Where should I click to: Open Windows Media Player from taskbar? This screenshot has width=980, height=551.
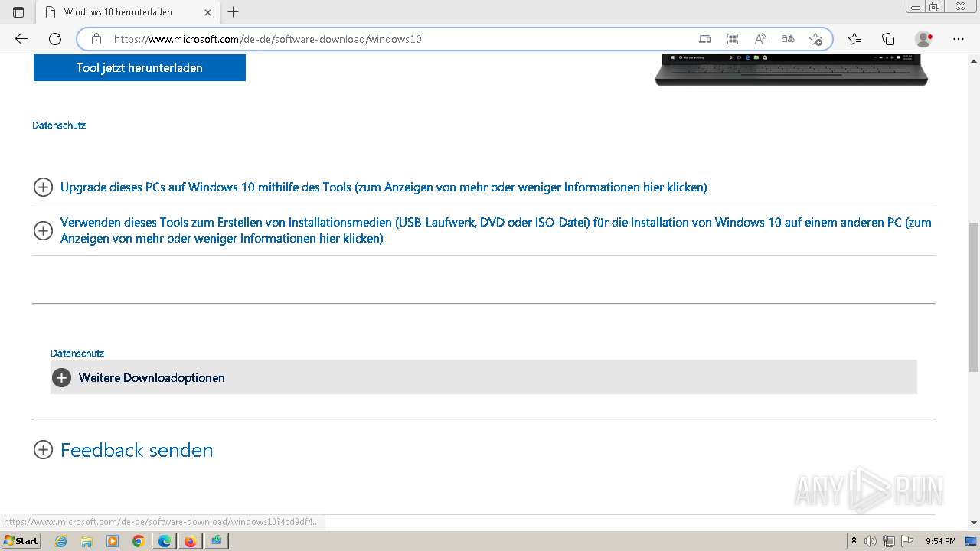tap(113, 541)
